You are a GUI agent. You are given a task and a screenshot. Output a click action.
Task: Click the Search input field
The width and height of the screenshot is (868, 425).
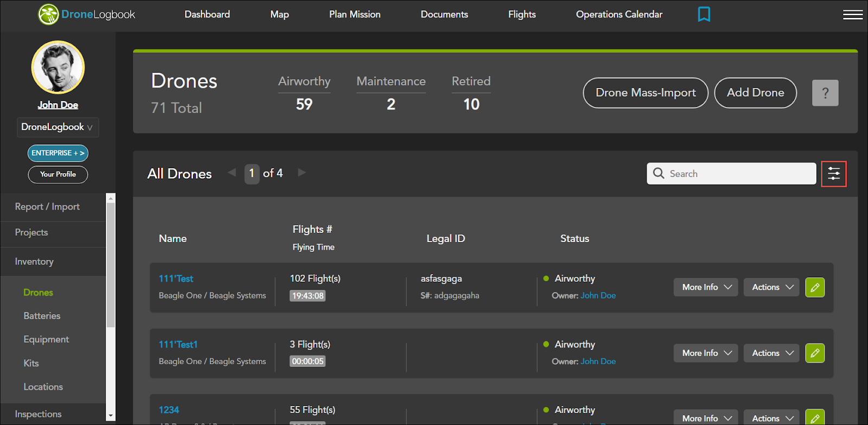click(x=731, y=174)
